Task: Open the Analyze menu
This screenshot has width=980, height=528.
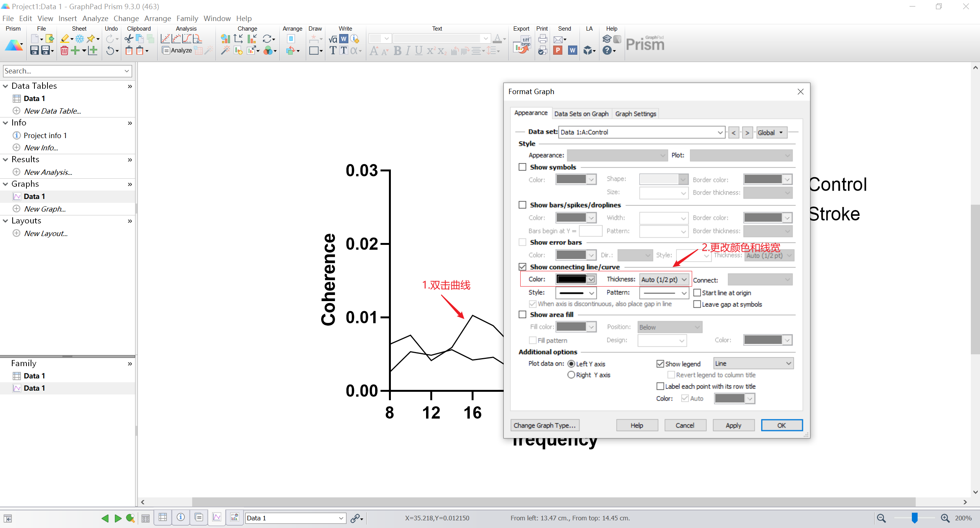Action: pyautogui.click(x=95, y=18)
